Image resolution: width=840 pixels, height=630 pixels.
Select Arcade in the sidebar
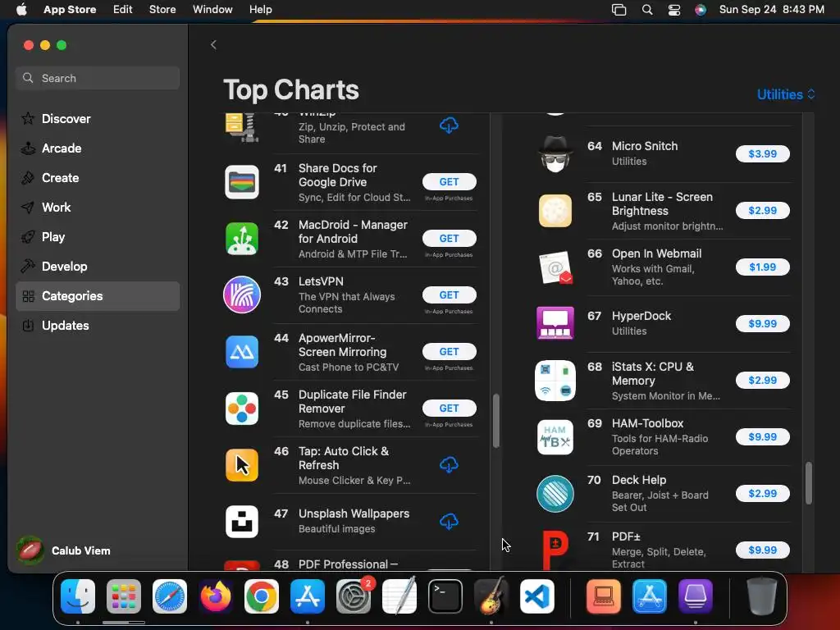tap(98, 148)
